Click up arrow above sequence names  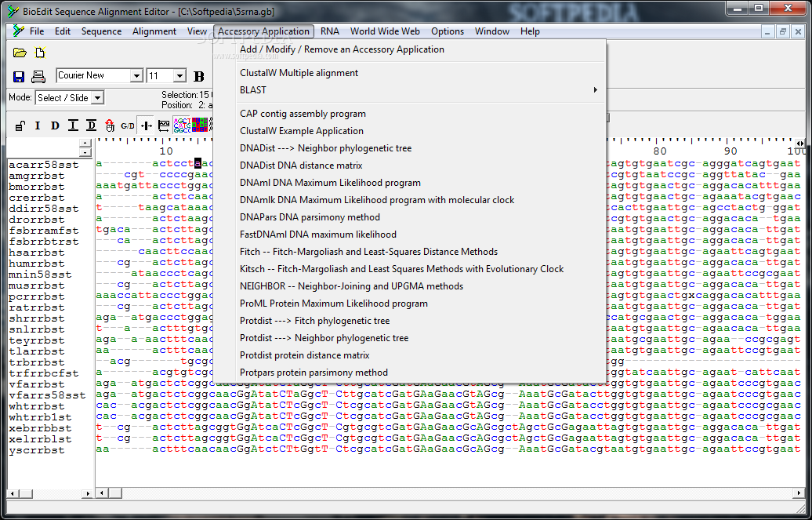tap(85, 143)
